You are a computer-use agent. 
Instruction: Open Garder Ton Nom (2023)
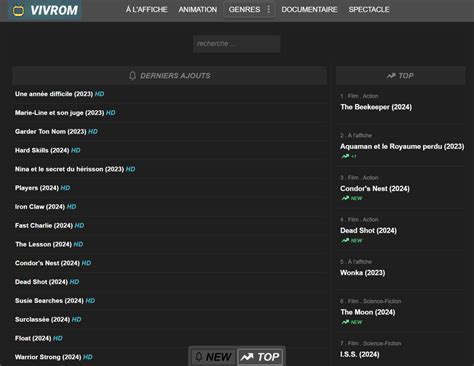click(x=51, y=132)
